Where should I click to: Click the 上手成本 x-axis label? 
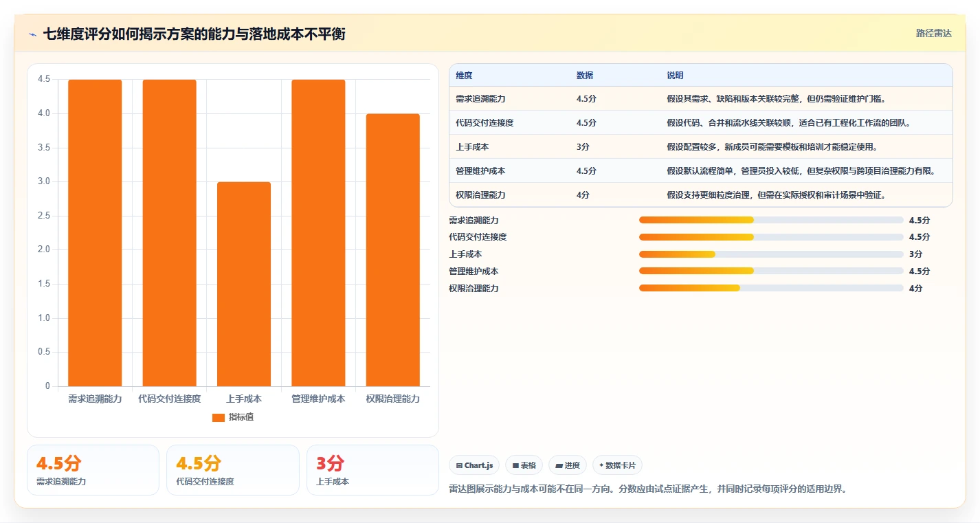[x=244, y=399]
